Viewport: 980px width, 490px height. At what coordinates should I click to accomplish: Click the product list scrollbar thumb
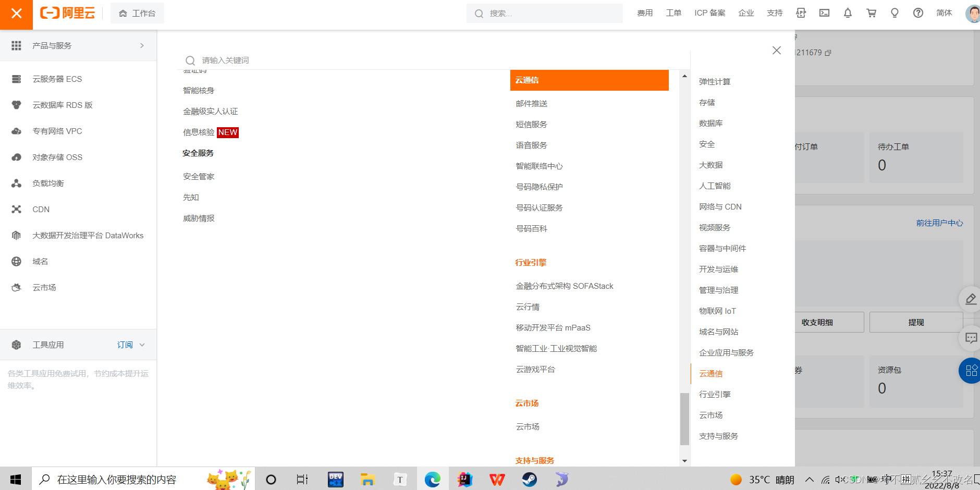[684, 419]
